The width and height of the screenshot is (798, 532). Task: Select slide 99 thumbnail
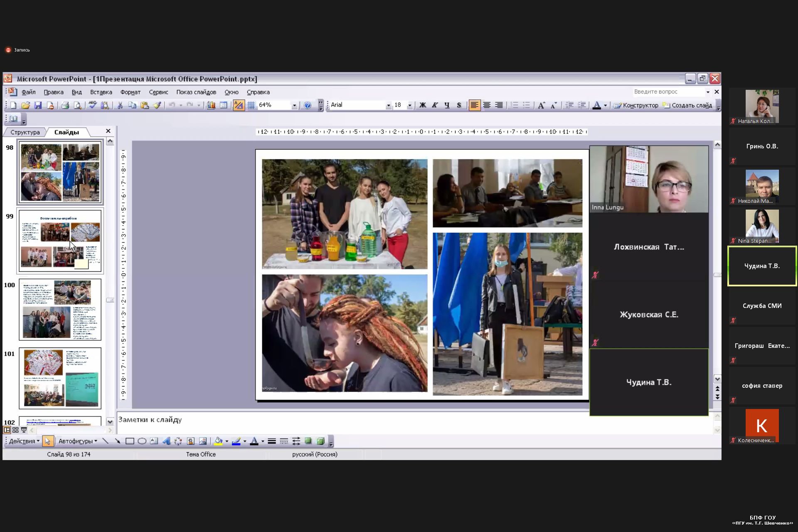tap(60, 241)
